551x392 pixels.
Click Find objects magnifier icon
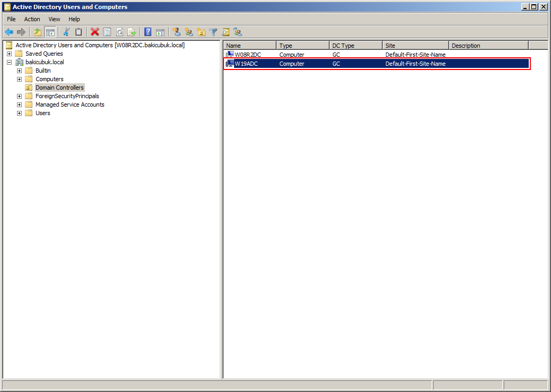pos(226,32)
